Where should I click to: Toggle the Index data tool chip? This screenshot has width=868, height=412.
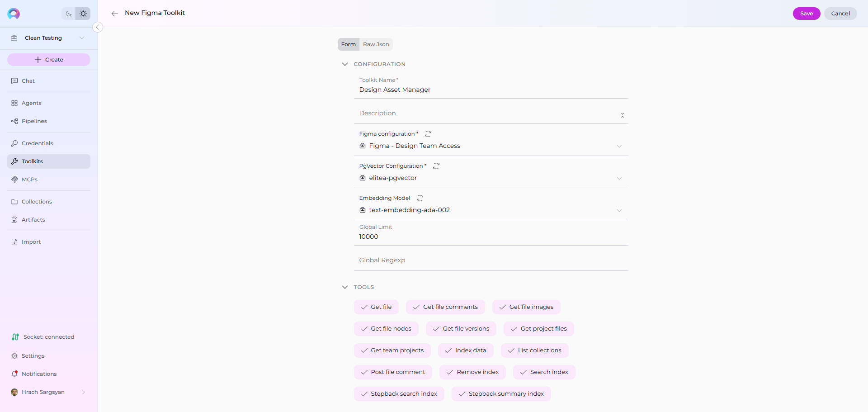[x=465, y=350]
